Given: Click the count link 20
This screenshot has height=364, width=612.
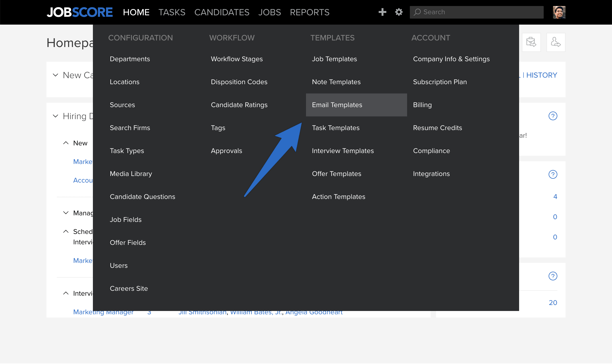Looking at the screenshot, I should click(553, 303).
